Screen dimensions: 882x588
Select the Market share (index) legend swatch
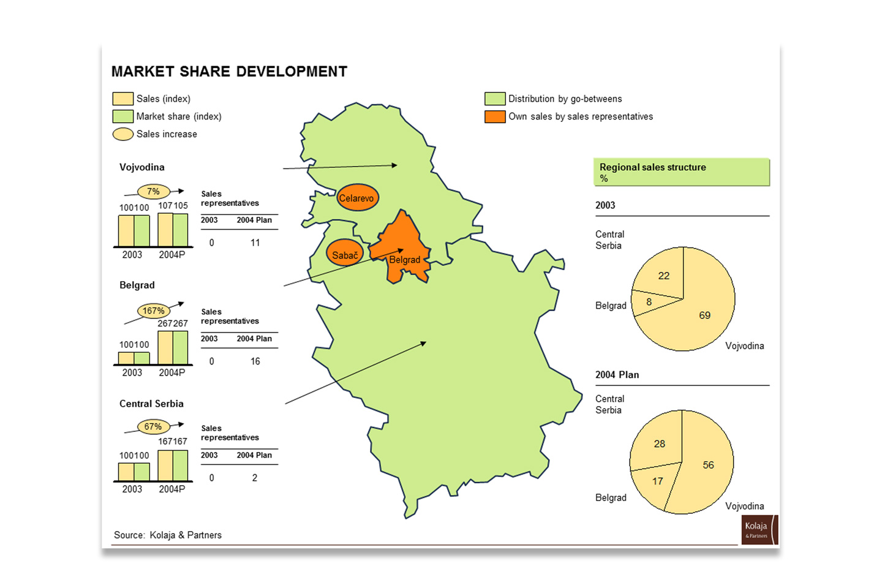123,116
